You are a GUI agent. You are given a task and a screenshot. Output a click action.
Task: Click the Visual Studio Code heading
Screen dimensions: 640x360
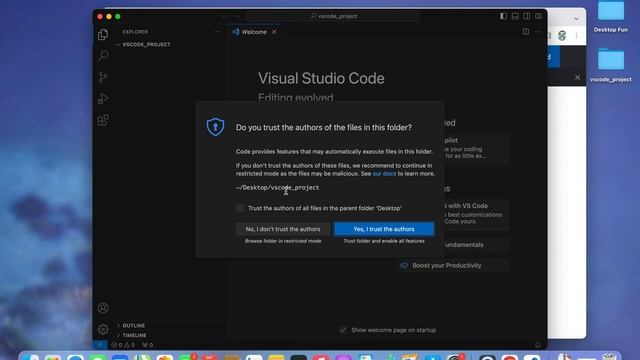pos(321,78)
